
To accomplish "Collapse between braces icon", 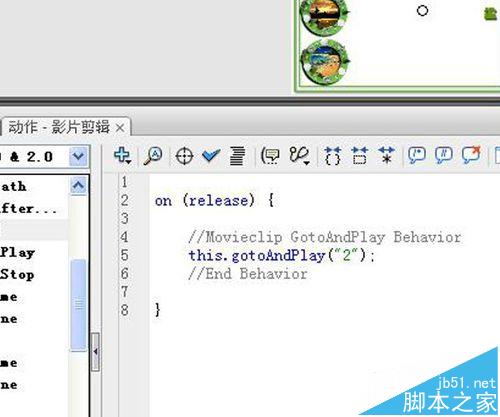I will tap(332, 156).
